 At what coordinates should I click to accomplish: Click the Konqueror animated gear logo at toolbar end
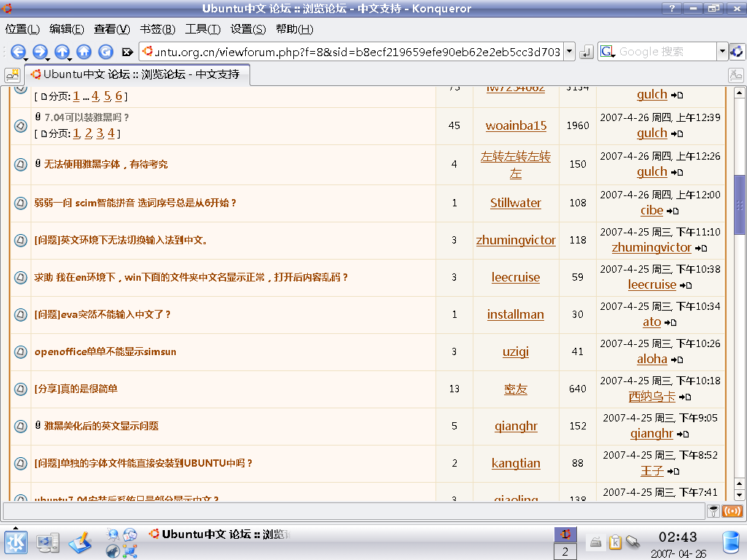coord(737,52)
